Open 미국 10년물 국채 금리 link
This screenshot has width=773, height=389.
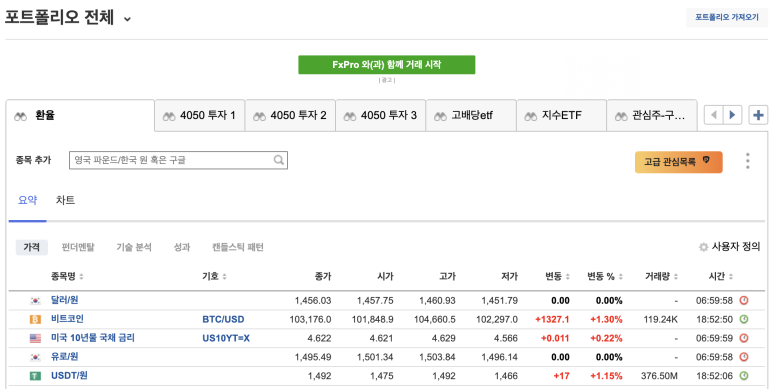click(93, 338)
